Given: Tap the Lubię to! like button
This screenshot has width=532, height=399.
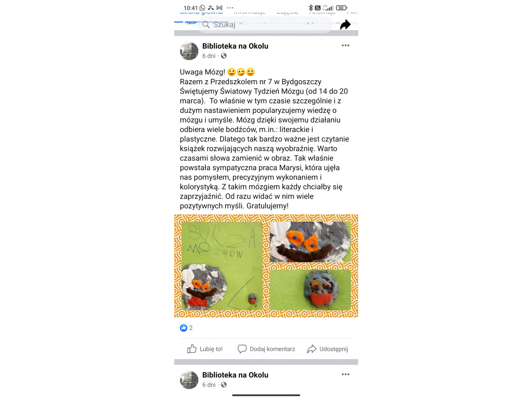Looking at the screenshot, I should click(205, 349).
